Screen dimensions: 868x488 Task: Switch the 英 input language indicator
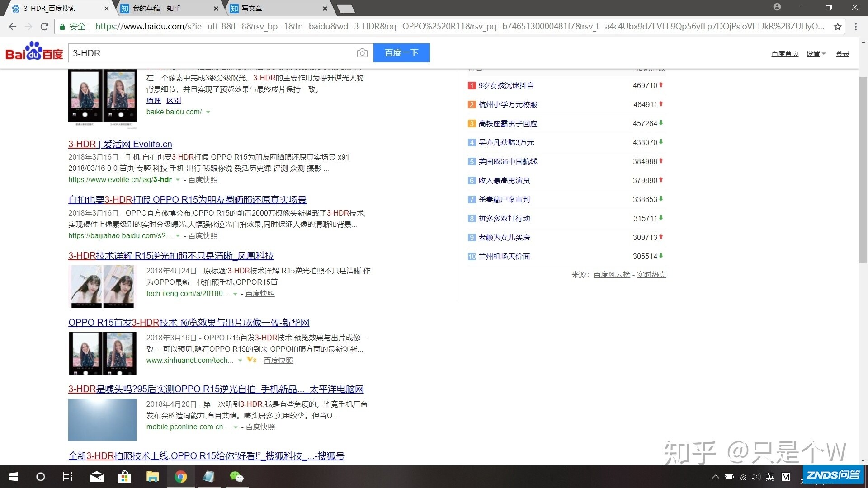click(x=770, y=477)
